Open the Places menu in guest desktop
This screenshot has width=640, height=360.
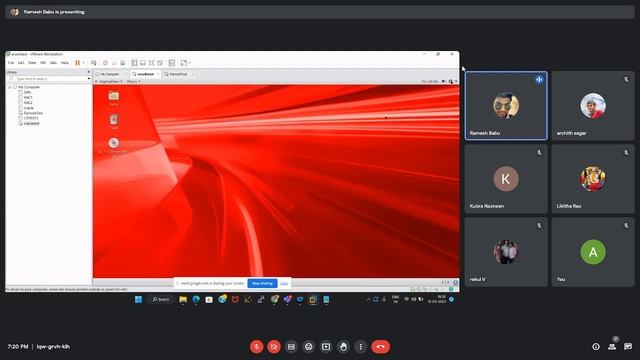[133, 82]
